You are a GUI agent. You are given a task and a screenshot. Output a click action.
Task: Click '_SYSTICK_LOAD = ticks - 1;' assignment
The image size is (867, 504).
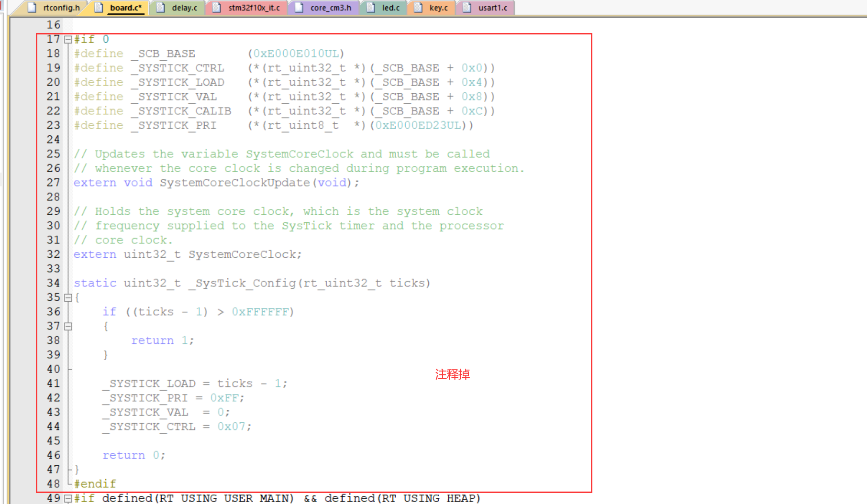tap(195, 383)
